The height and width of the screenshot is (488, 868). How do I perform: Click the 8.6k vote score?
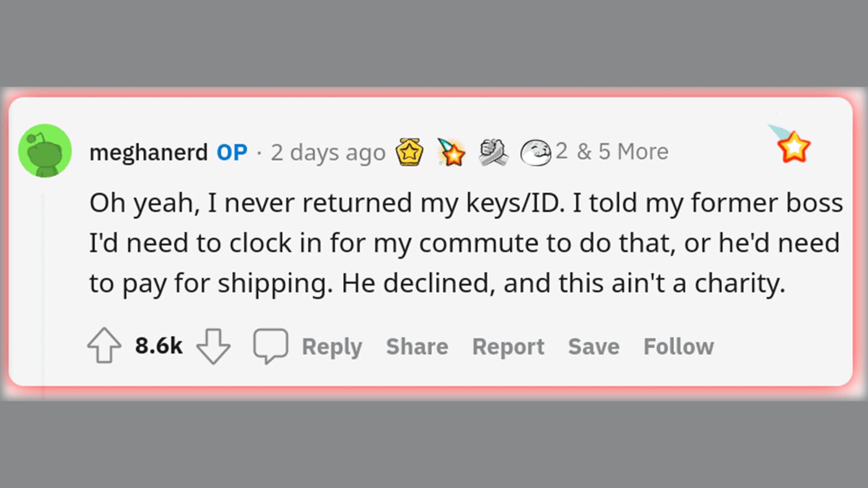(x=159, y=346)
